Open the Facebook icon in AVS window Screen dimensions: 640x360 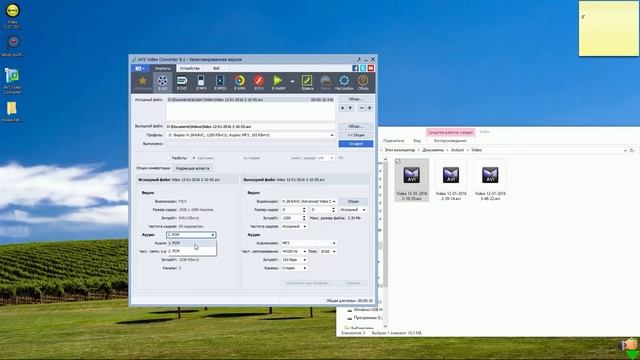pos(355,68)
